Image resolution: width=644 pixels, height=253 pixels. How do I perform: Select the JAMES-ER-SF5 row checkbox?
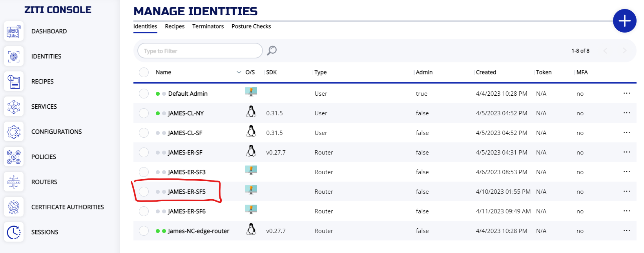pos(144,191)
